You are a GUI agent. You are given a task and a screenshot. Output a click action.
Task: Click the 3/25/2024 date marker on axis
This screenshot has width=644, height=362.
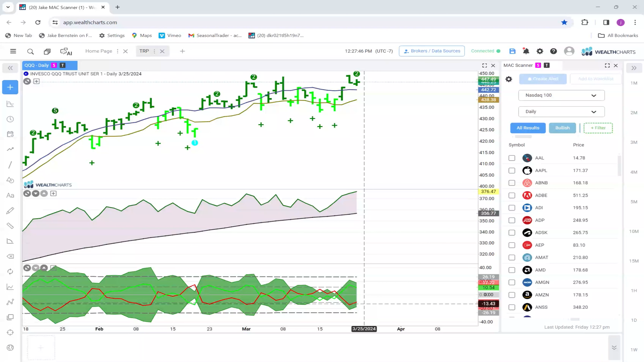[x=364, y=329]
